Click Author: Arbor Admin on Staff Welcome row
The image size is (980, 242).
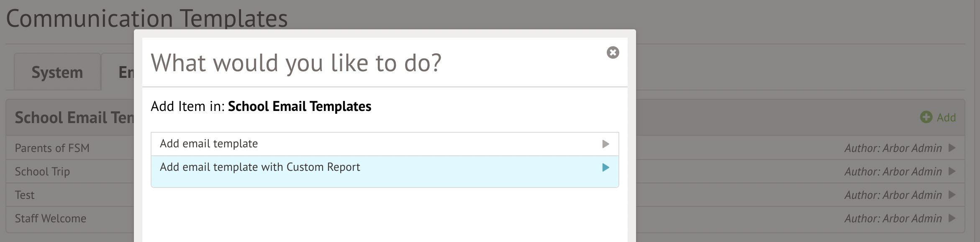(x=893, y=218)
